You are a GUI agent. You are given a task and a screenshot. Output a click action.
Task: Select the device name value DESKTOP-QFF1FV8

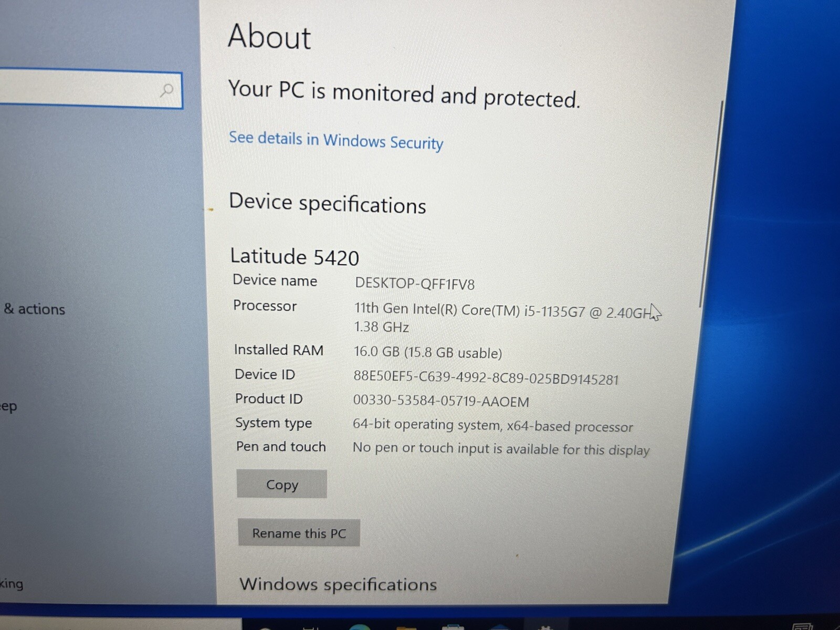coord(415,283)
